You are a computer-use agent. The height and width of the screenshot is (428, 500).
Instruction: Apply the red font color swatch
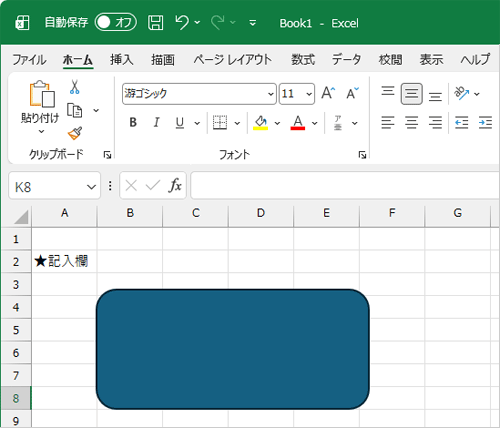pos(298,123)
